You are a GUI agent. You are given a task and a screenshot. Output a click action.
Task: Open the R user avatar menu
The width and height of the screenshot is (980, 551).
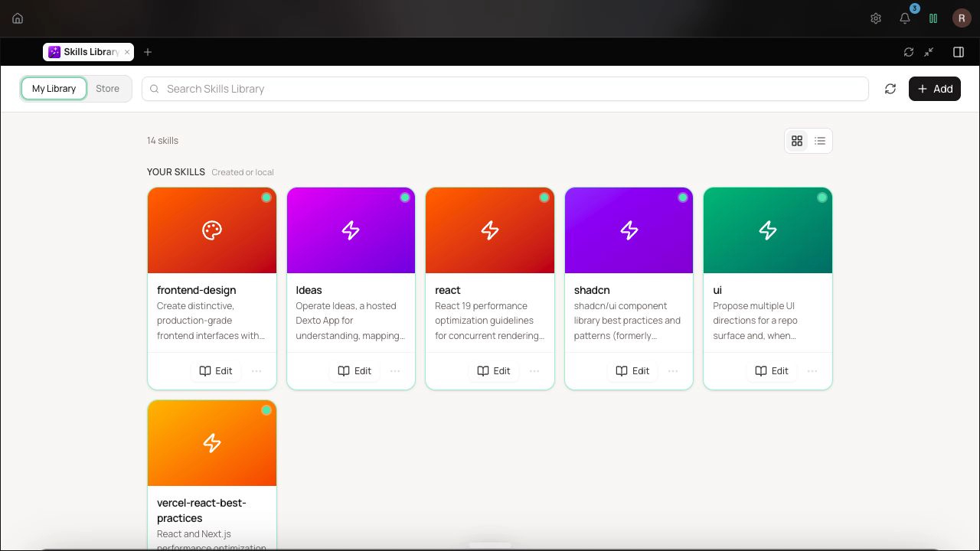[x=962, y=18]
